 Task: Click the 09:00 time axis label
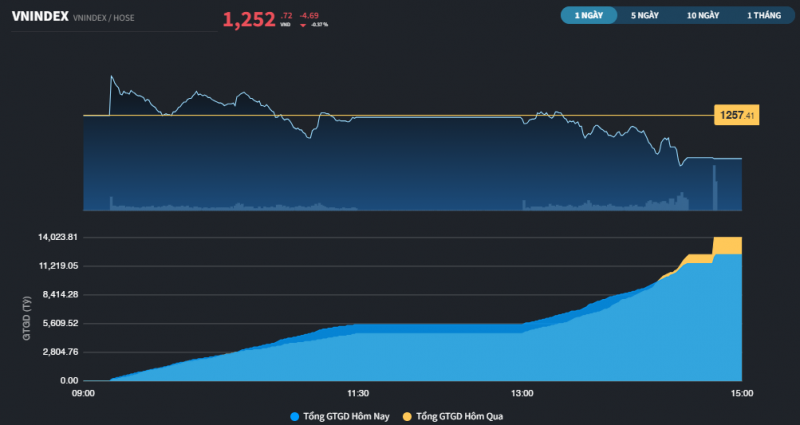[x=83, y=393]
